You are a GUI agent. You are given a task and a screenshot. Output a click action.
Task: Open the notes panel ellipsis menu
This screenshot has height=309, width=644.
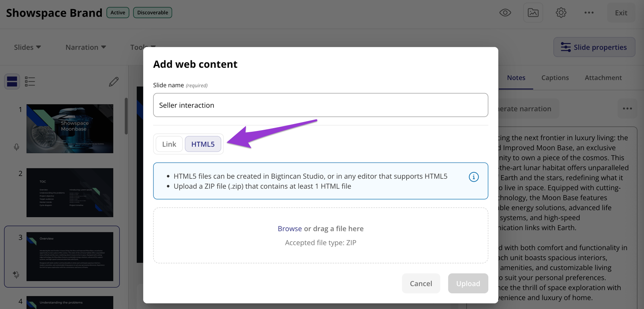627,108
